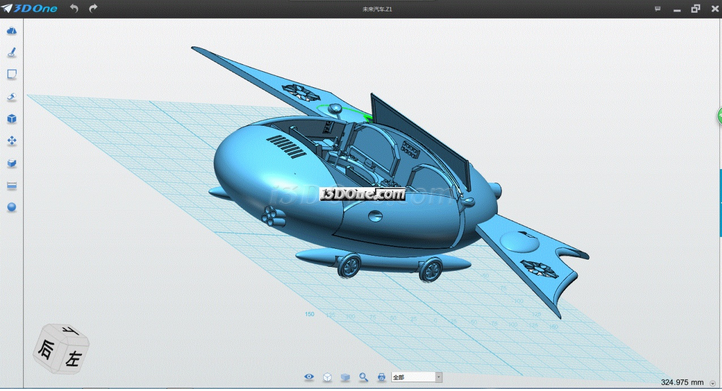Toggle the shaded solid display mode
The image size is (722, 391).
click(345, 378)
